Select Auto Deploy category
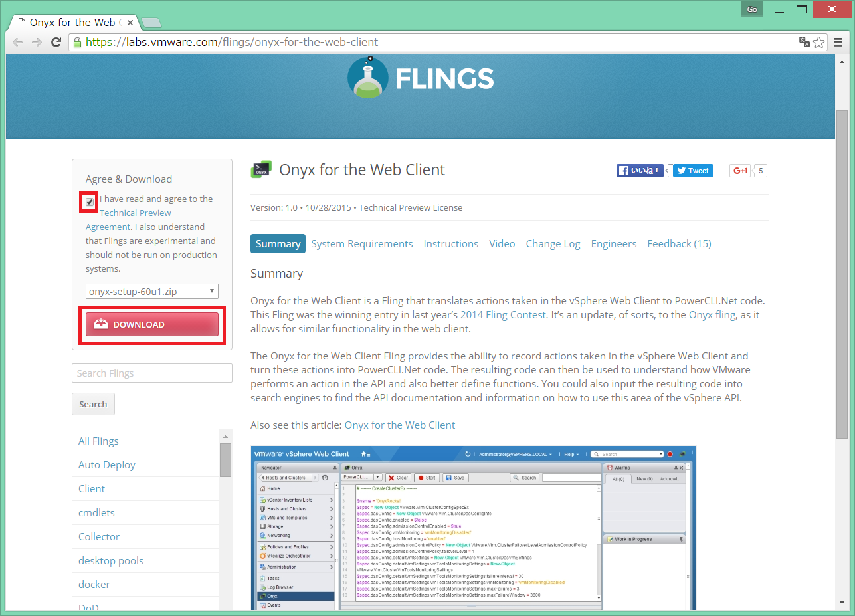This screenshot has height=616, width=855. pyautogui.click(x=107, y=465)
